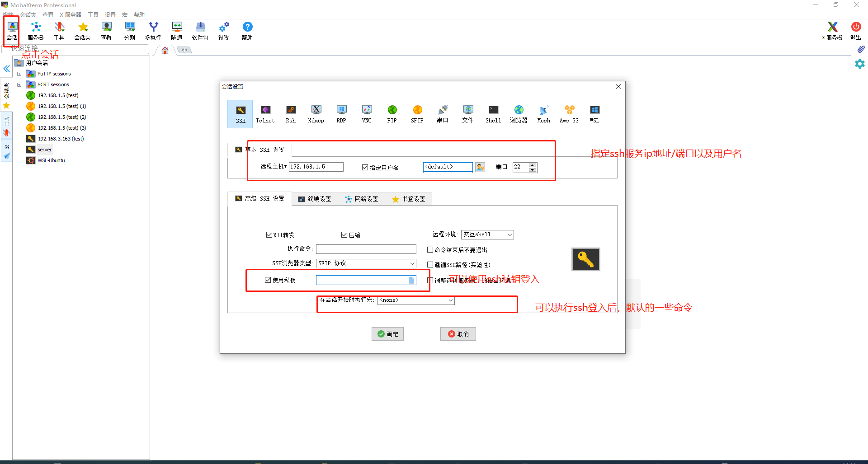
Task: Enable 调整远程服务器上的语言环境 checkbox
Action: click(430, 281)
